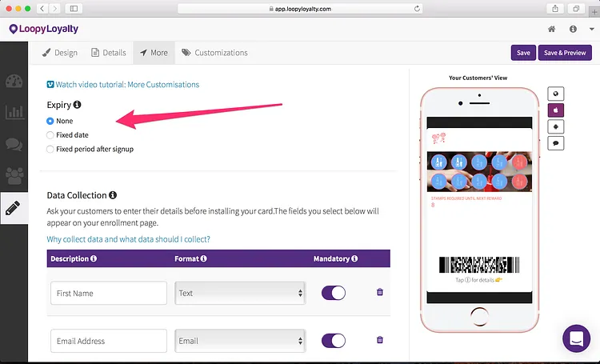Open a new browser tab with plus
This screenshot has width=600, height=364.
point(594,12)
